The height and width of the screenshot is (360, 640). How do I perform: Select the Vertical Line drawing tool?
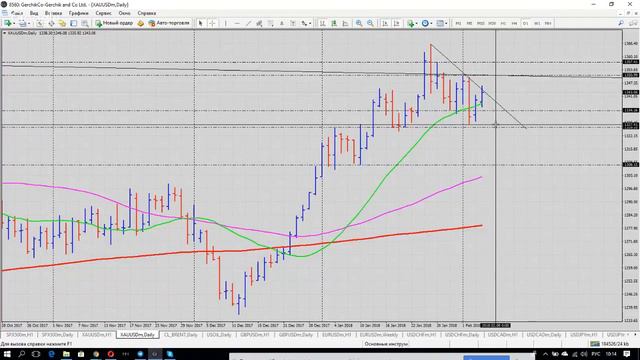(x=226, y=23)
